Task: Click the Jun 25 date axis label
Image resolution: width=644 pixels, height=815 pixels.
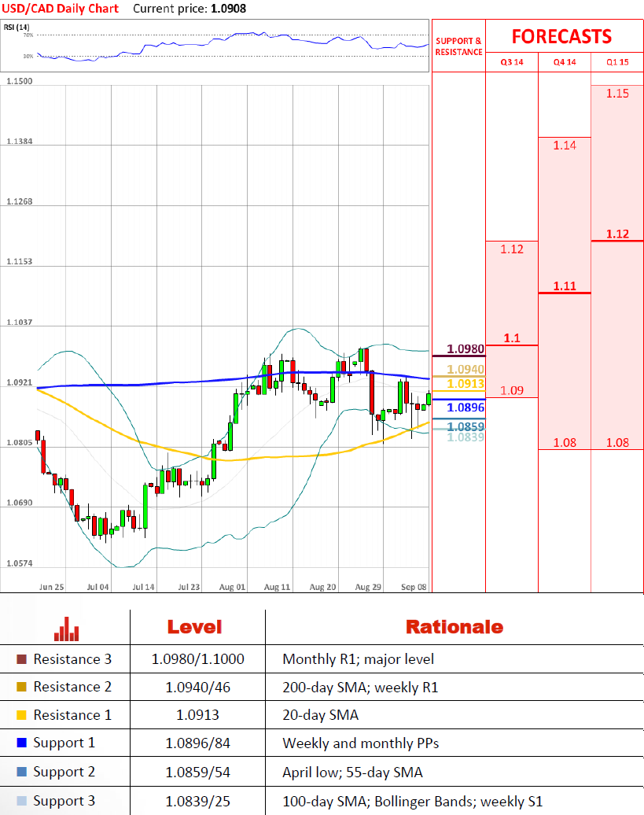Action: click(x=52, y=587)
